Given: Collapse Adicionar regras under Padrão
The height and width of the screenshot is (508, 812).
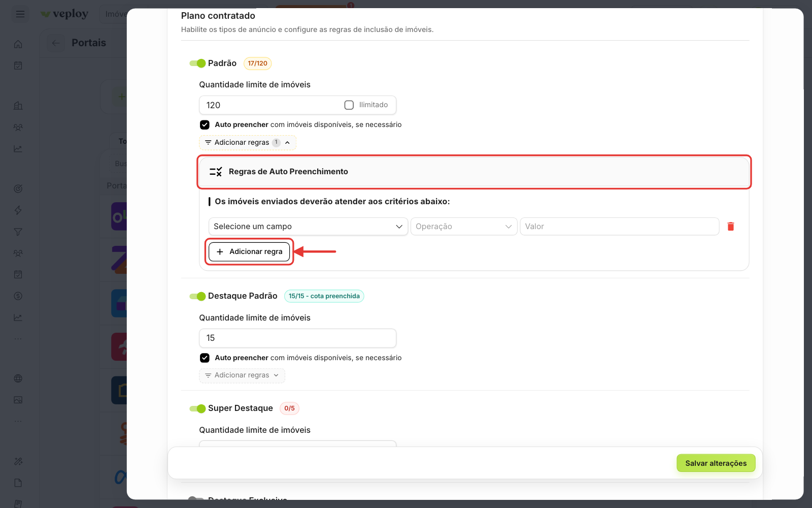Looking at the screenshot, I should (248, 143).
